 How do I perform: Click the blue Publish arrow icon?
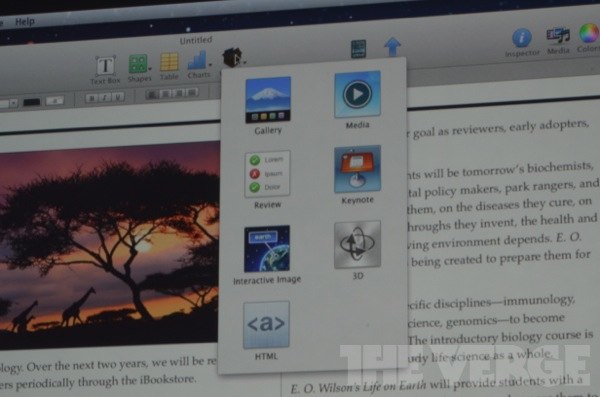click(392, 47)
